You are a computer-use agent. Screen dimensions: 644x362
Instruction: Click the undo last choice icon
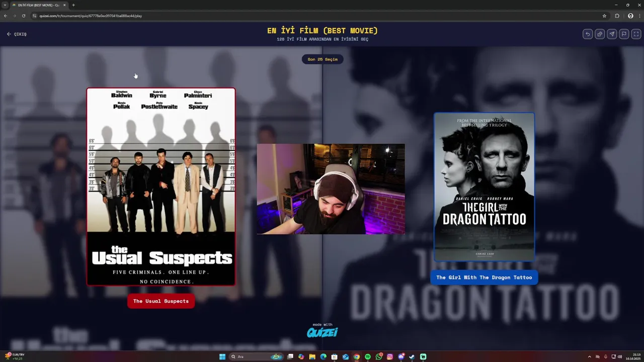point(588,34)
